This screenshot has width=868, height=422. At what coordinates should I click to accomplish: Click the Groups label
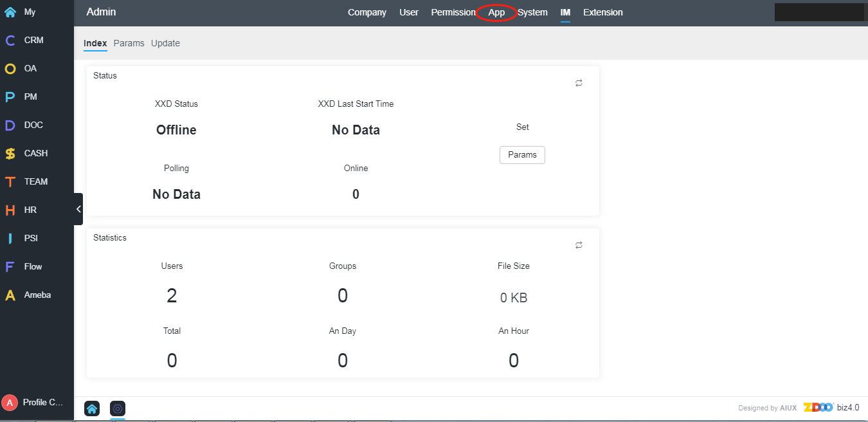(x=343, y=266)
